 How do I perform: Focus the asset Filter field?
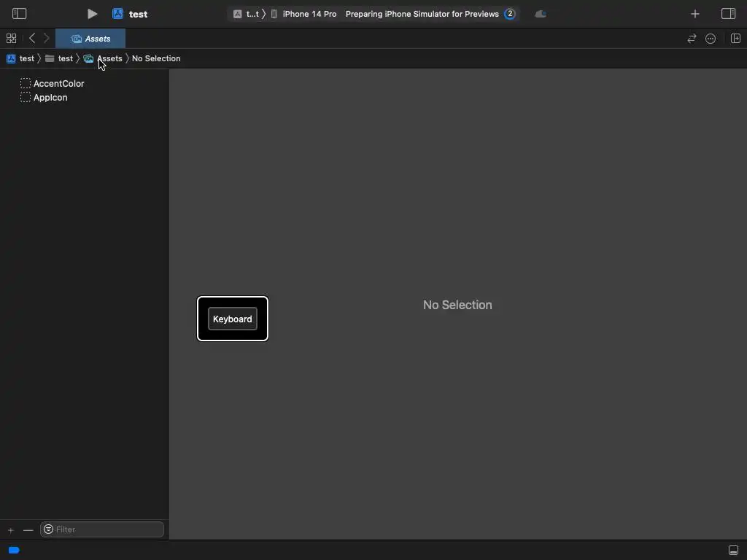coord(102,529)
